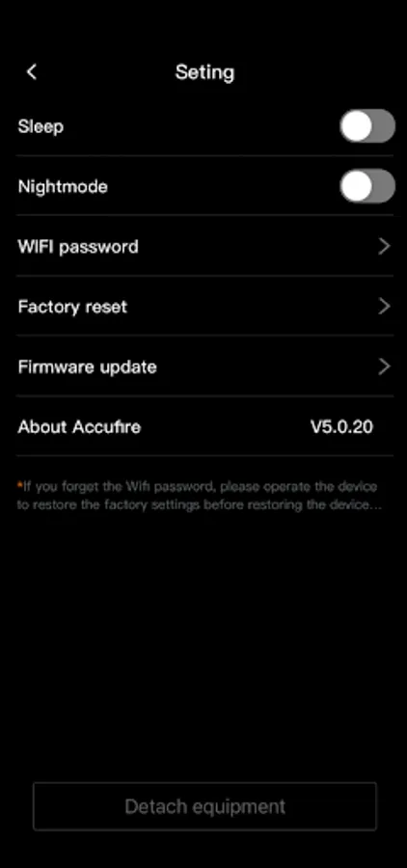The image size is (407, 868).
Task: Enable the Nightmode switch
Action: pos(367,186)
